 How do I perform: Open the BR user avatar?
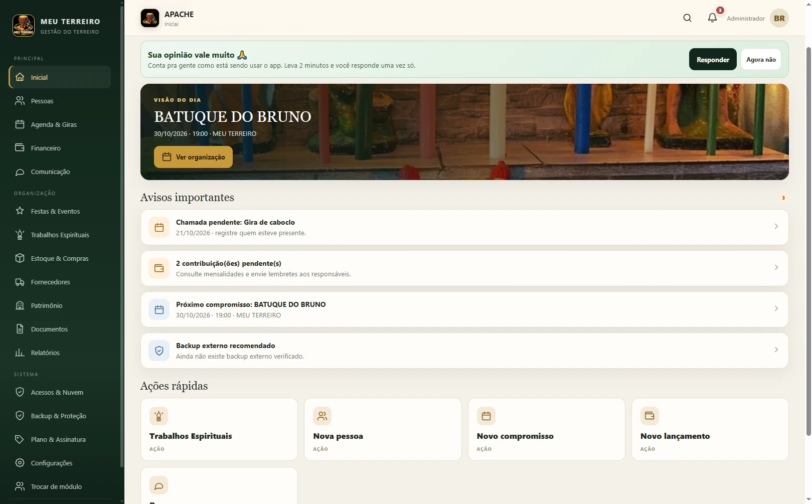click(779, 18)
